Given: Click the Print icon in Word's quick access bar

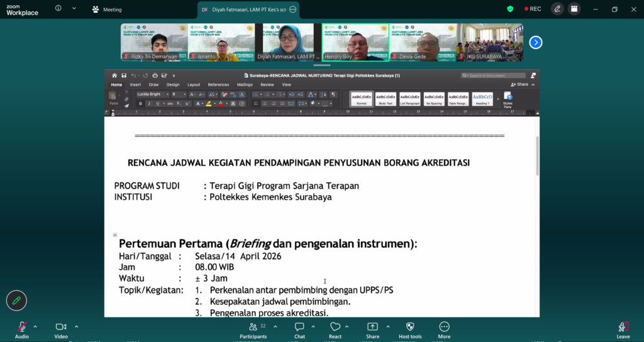Looking at the screenshot, I should pyautogui.click(x=155, y=75).
